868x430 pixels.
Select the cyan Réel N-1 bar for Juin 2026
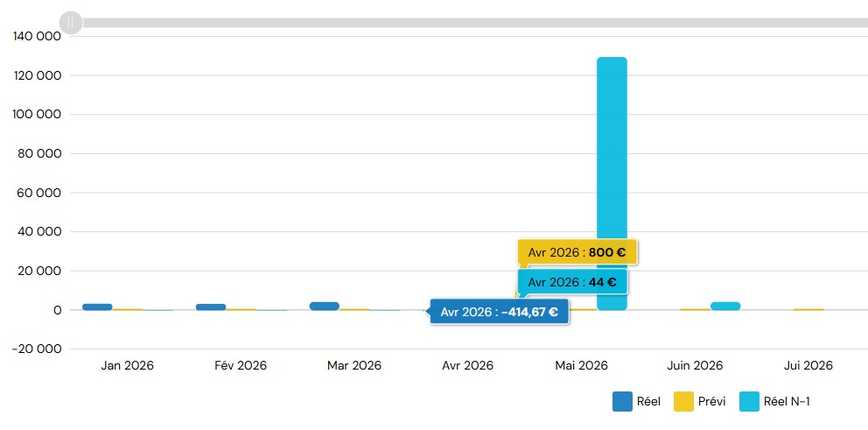(725, 306)
